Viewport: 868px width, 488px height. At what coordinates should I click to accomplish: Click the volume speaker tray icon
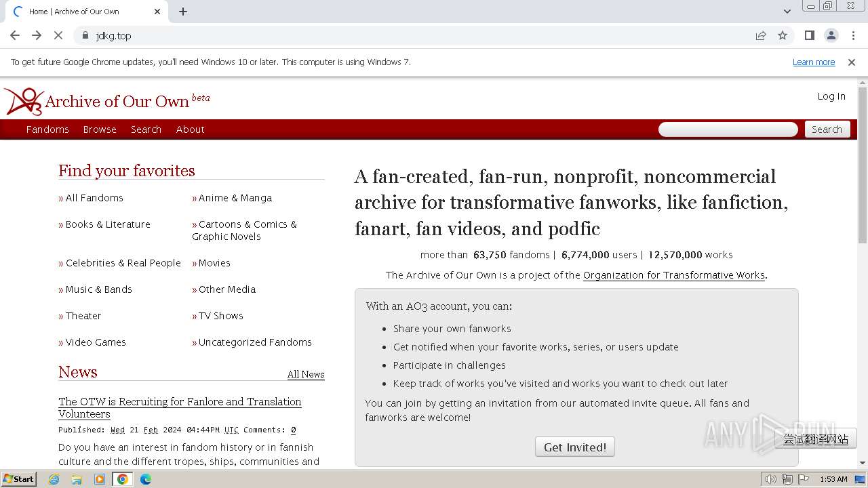pyautogui.click(x=771, y=479)
